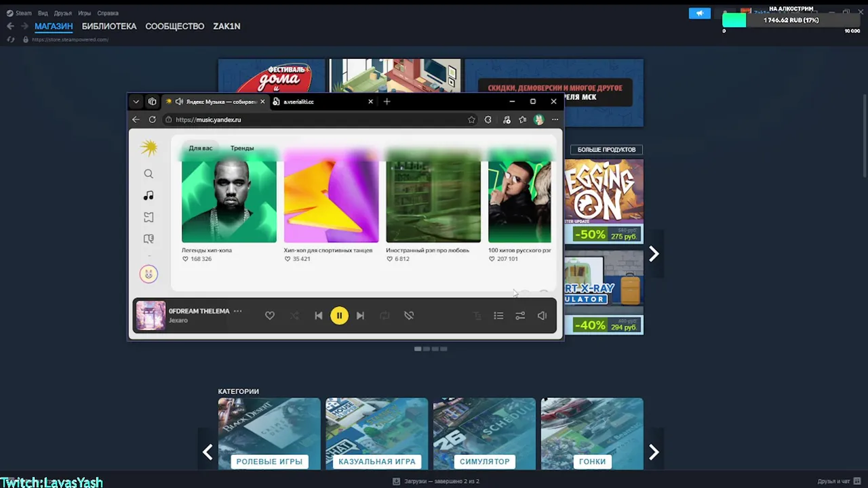This screenshot has height=488, width=868.
Task: Like the 0FDREAM THELEMA track with heart icon
Action: 269,316
